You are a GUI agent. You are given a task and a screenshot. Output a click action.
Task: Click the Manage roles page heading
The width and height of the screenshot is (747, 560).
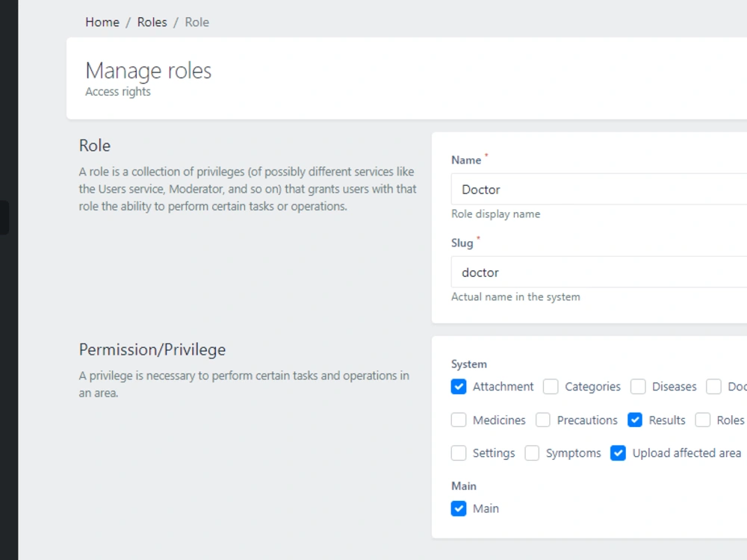[148, 71]
